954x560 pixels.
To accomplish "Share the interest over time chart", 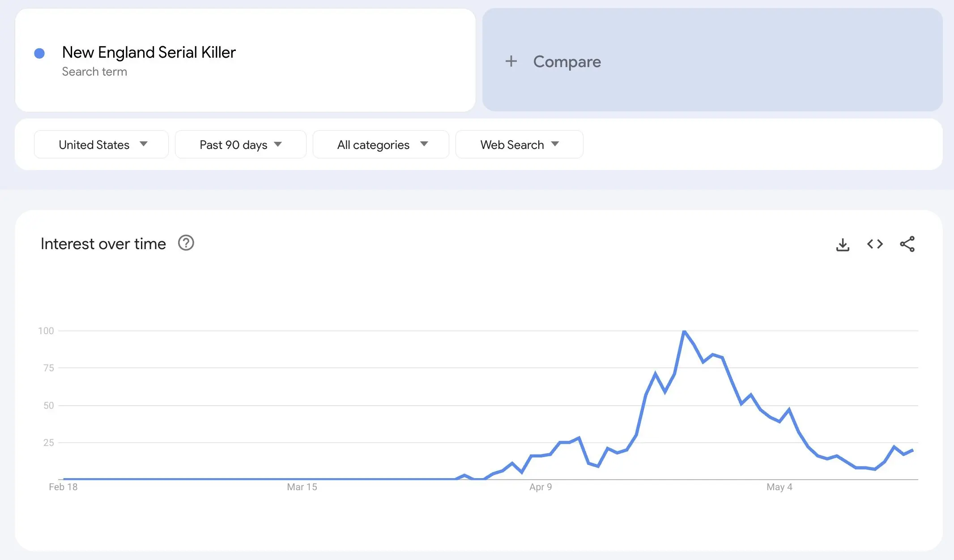I will [x=907, y=244].
